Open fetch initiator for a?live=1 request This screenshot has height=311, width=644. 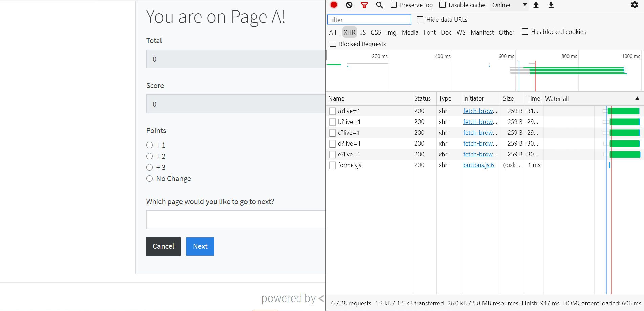[x=480, y=111]
